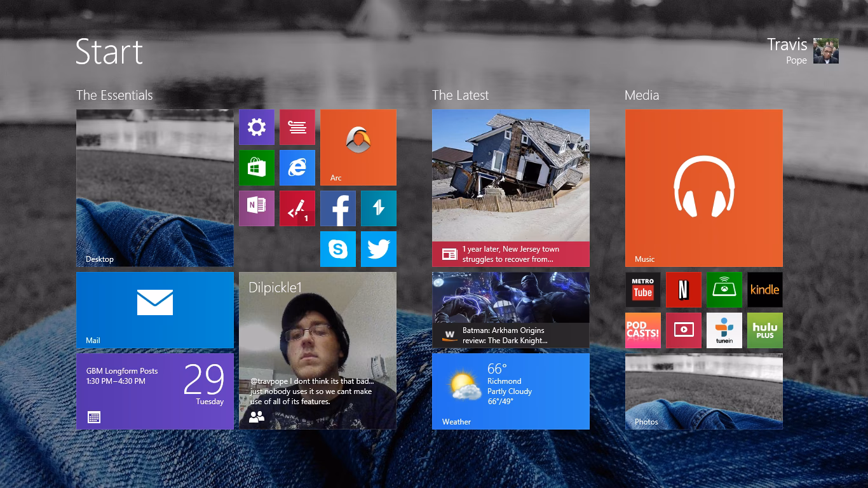Open OneNote

(256, 208)
